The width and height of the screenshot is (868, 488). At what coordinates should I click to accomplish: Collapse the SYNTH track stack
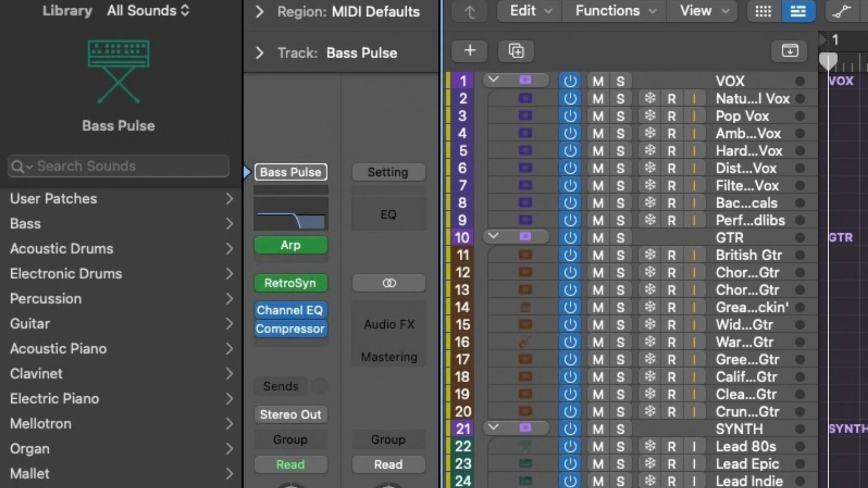click(493, 427)
